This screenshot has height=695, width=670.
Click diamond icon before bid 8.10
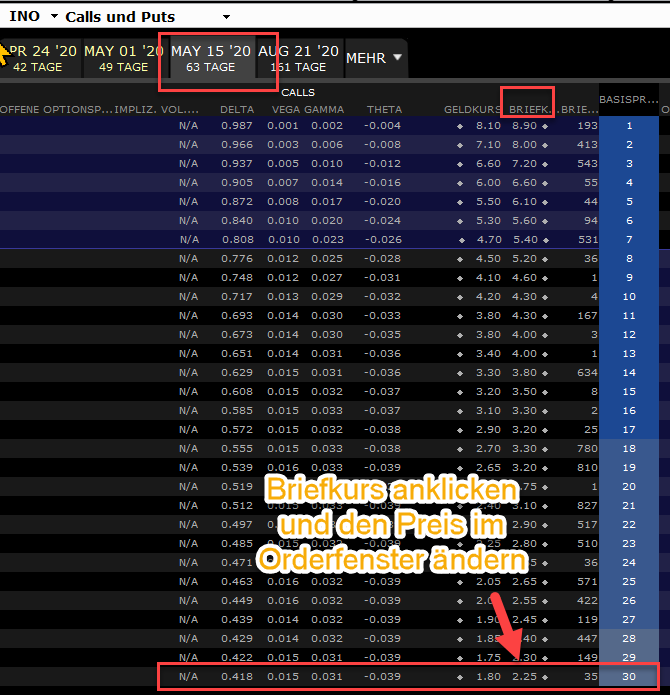(460, 126)
